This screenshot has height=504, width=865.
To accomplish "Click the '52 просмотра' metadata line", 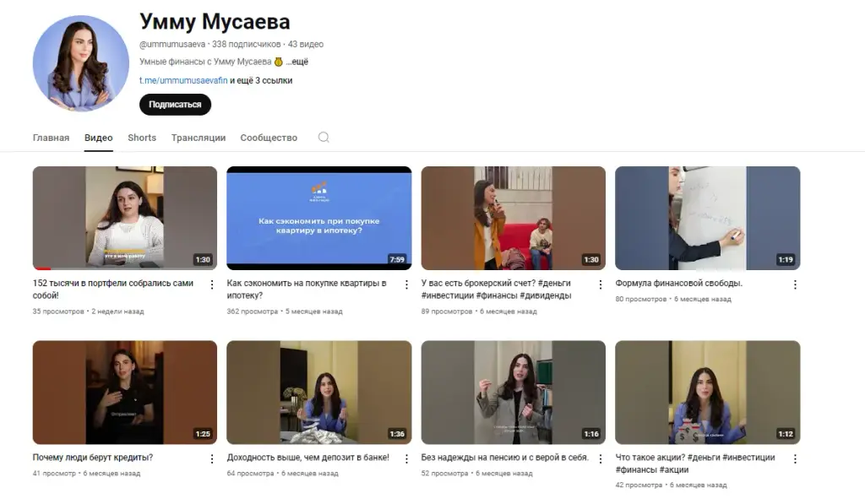I will coord(476,473).
